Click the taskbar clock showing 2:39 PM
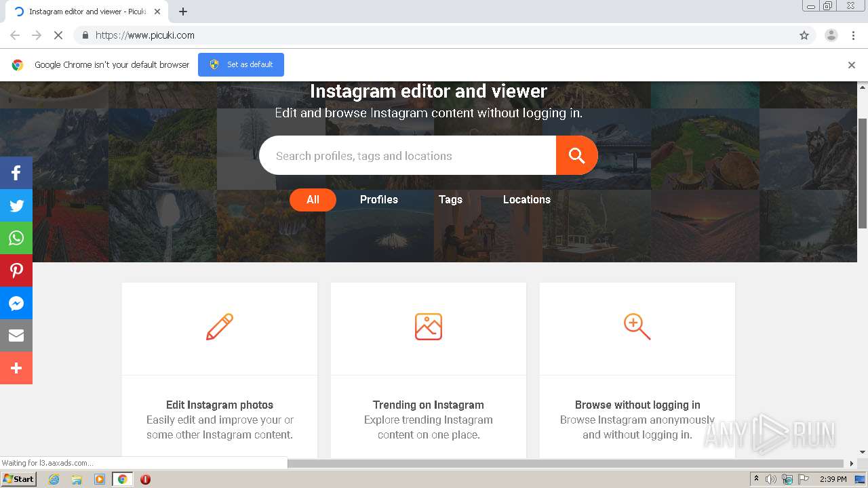The image size is (868, 488). [833, 479]
